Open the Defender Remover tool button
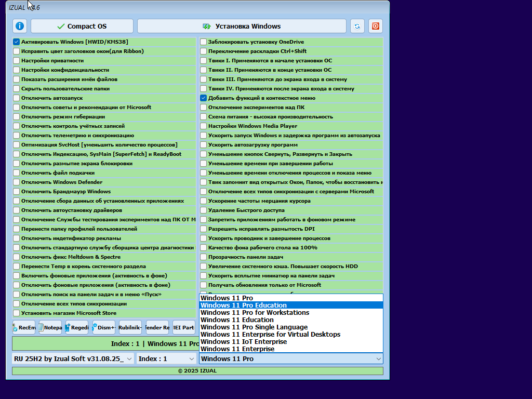Screen dimensions: 532x399 (x=157, y=327)
